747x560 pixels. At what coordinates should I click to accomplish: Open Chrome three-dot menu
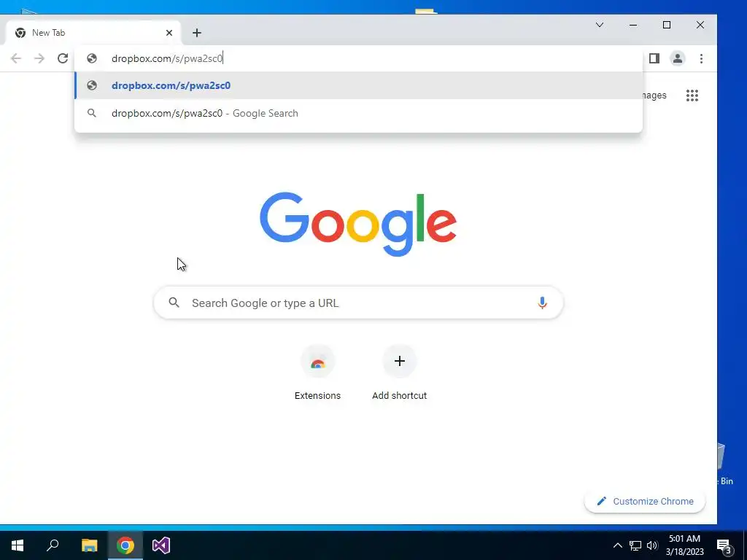(701, 58)
